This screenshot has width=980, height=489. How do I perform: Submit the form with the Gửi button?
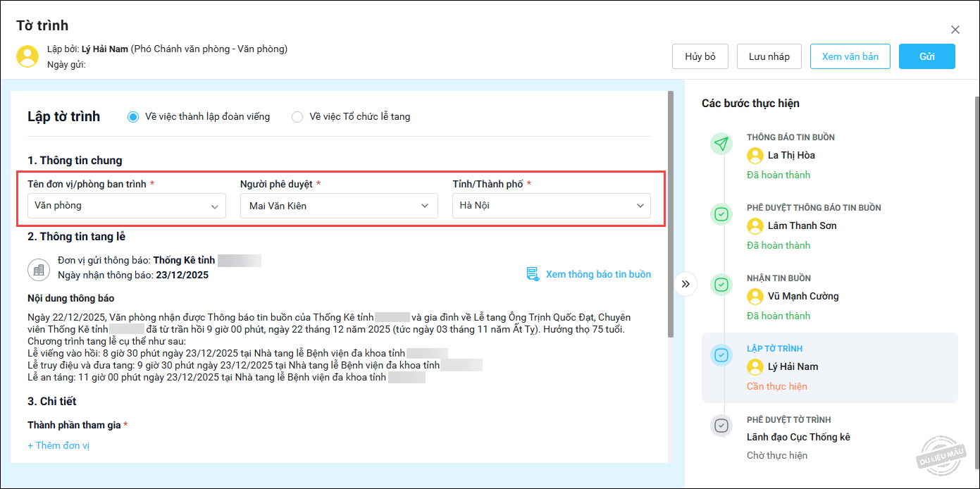coord(926,56)
